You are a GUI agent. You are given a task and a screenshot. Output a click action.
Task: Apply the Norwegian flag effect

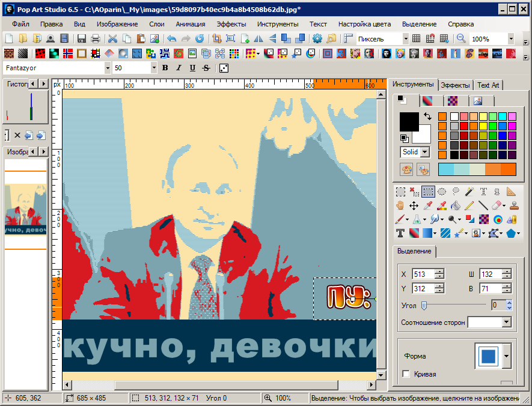point(68,53)
